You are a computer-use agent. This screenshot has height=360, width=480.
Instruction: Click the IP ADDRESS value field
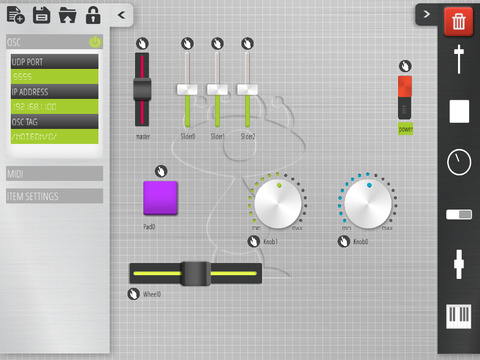pyautogui.click(x=55, y=107)
